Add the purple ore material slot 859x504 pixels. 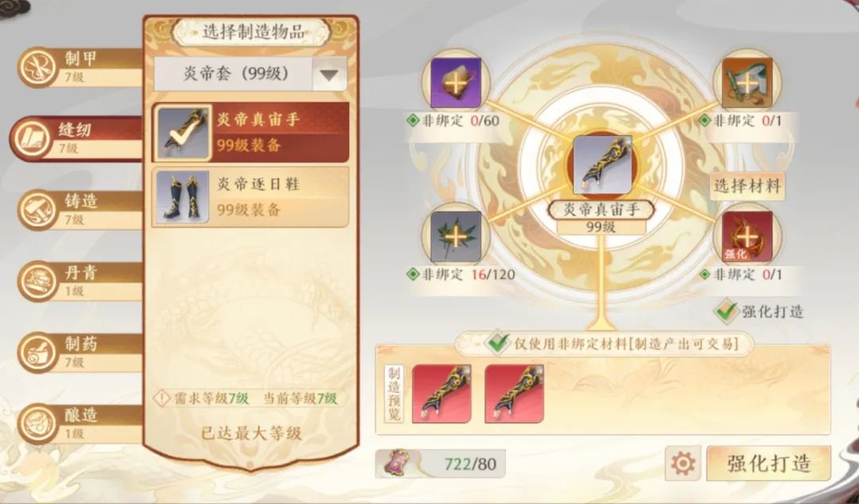coord(456,83)
